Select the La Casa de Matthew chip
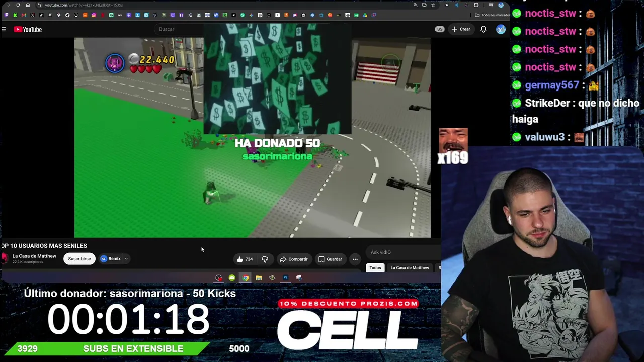This screenshot has height=362, width=644. click(x=410, y=268)
